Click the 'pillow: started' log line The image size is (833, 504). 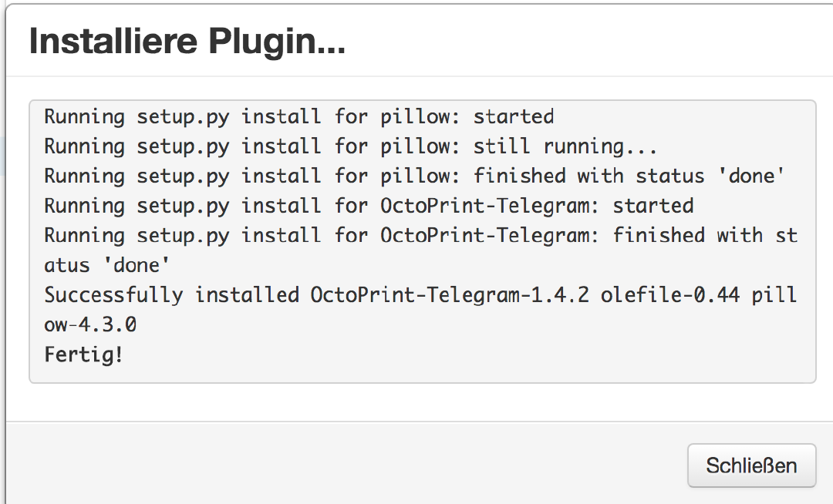(x=298, y=117)
